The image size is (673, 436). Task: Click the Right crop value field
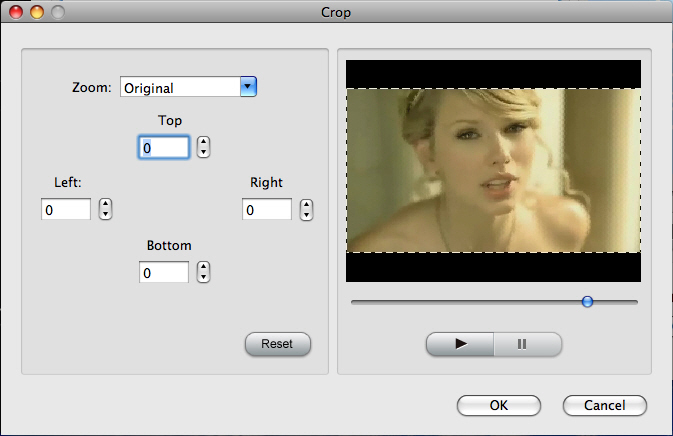tap(267, 209)
